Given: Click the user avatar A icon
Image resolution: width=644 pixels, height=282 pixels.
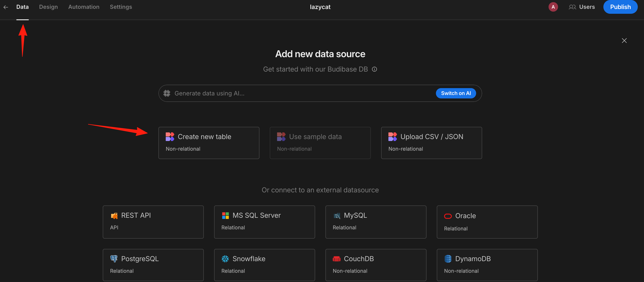Looking at the screenshot, I should (x=553, y=7).
